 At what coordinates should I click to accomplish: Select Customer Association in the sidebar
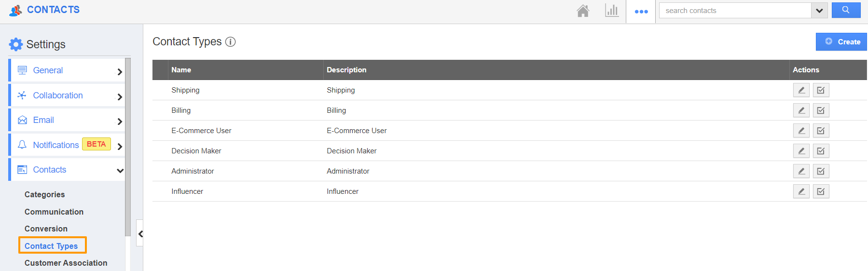click(x=66, y=263)
